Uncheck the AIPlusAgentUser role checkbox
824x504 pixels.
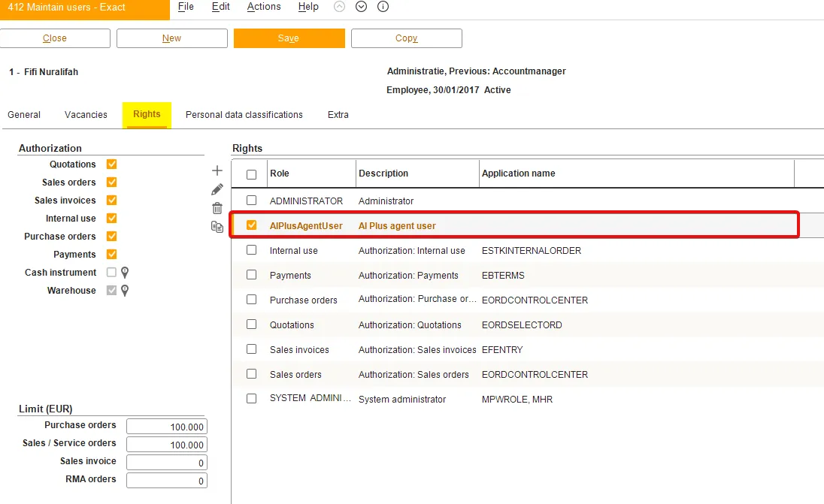click(252, 225)
